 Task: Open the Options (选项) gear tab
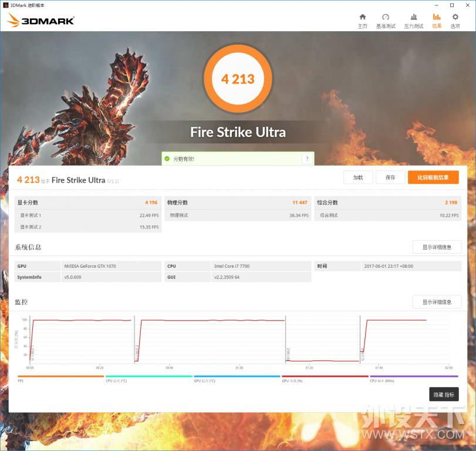(x=455, y=21)
